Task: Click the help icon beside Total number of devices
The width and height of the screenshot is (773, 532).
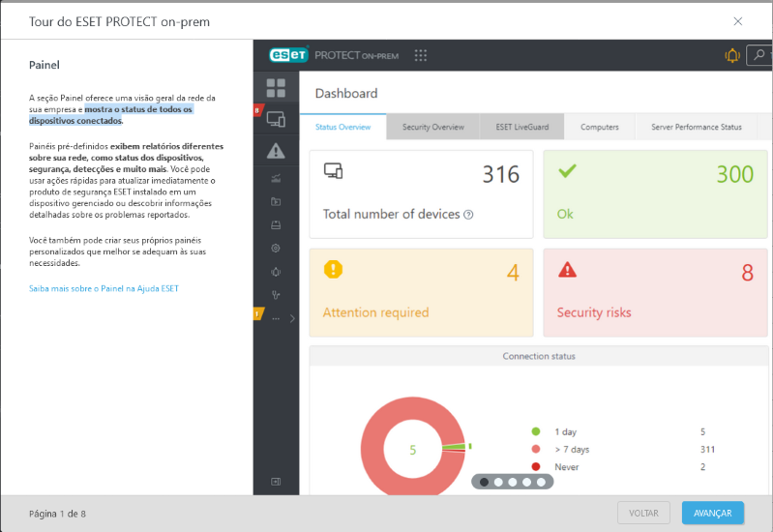Action: tap(468, 215)
